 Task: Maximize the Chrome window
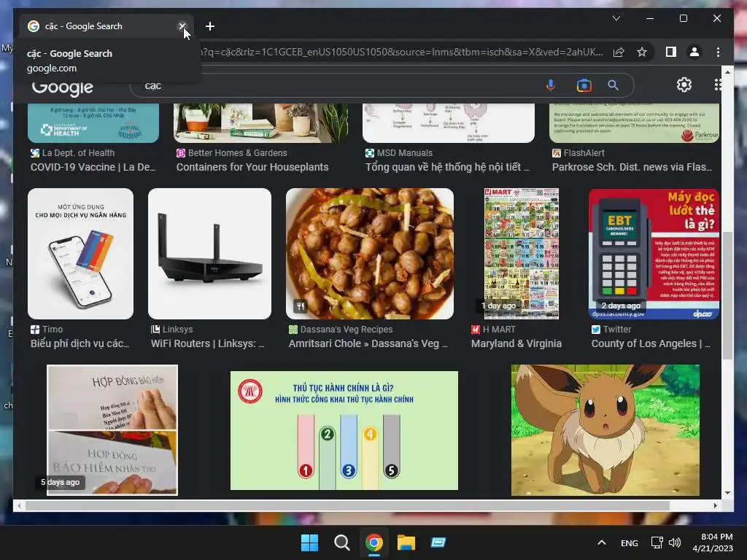pyautogui.click(x=683, y=18)
